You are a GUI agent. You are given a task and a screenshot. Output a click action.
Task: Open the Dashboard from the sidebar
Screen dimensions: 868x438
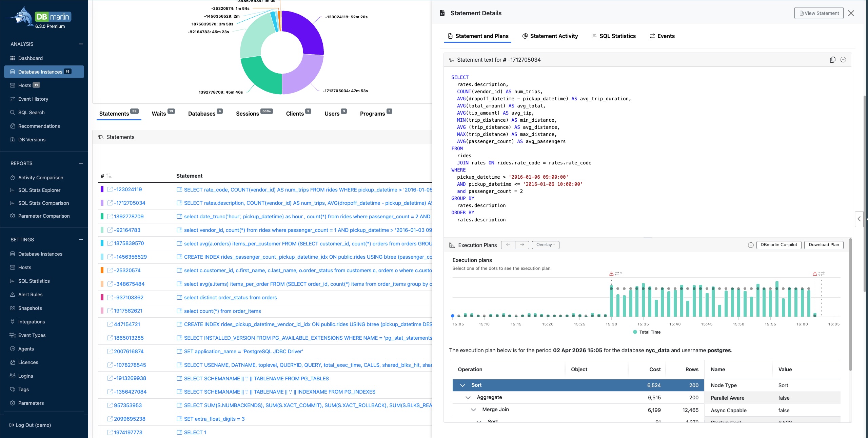30,58
